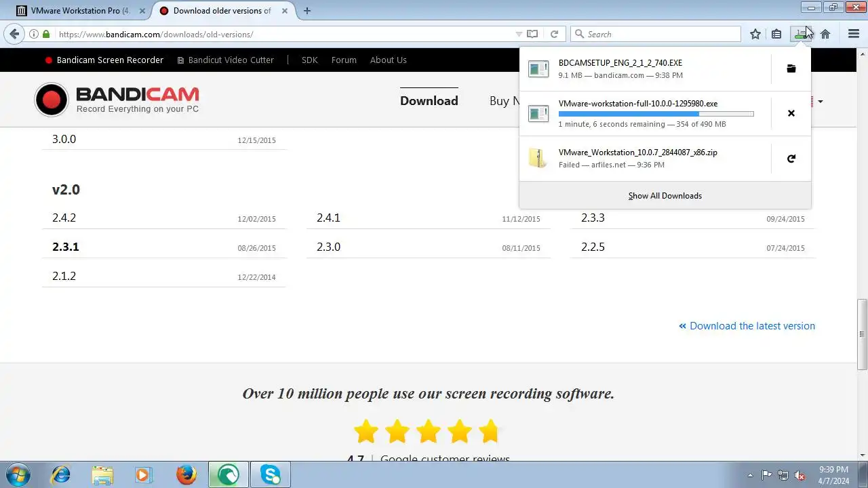
Task: Open the Download navigation item
Action: coord(429,100)
